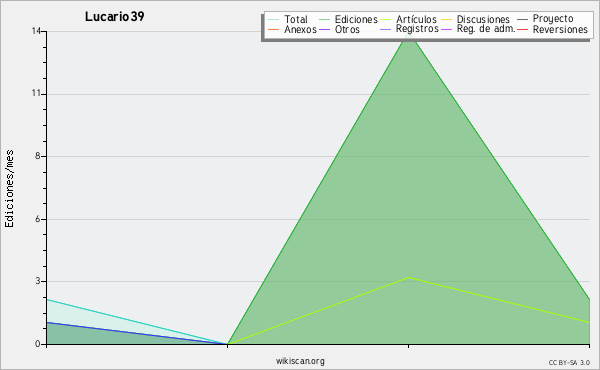Click the Artículos legend entry

click(x=409, y=19)
